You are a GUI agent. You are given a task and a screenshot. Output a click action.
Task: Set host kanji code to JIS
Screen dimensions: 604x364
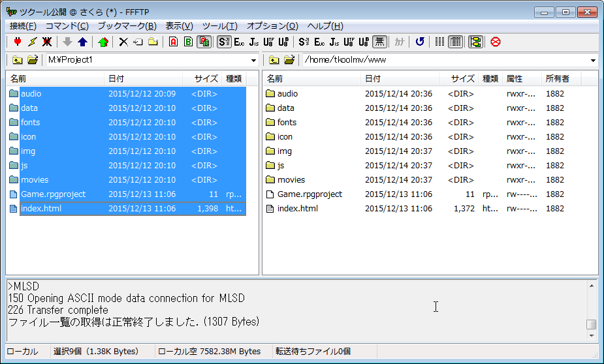pos(254,42)
